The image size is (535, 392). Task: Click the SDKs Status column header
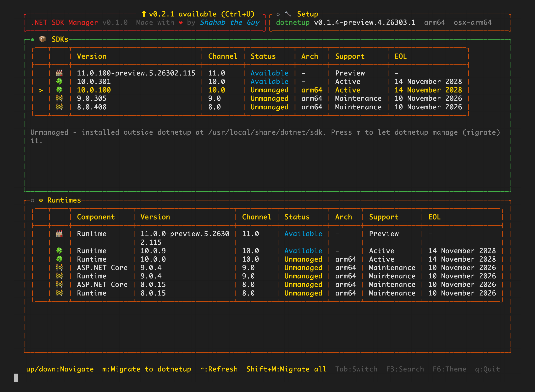(x=263, y=56)
